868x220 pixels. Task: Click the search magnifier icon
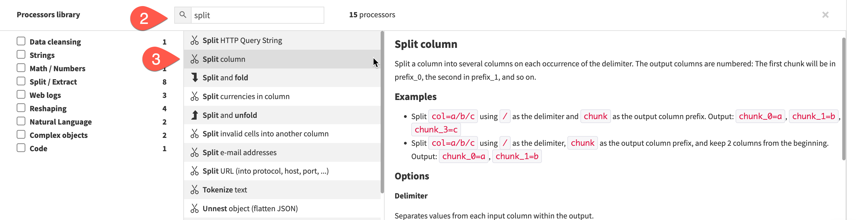point(183,15)
